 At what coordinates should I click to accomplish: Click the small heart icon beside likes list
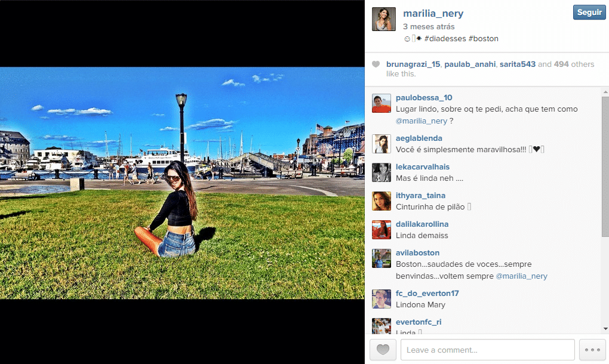click(x=376, y=64)
